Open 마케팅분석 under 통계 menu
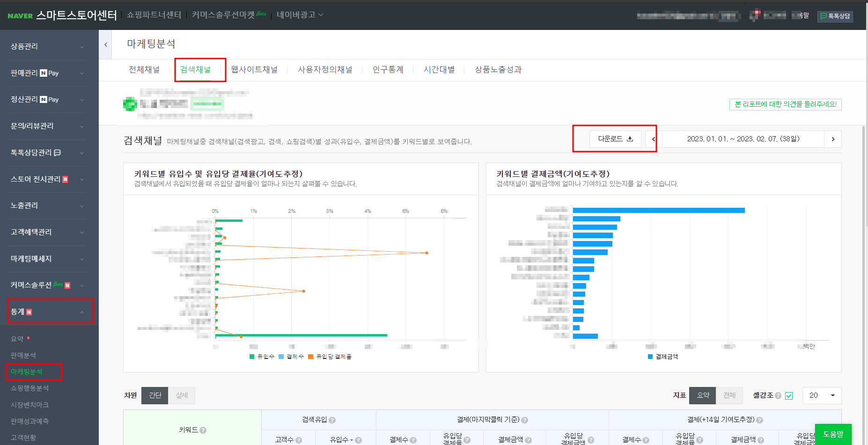Screen dimensions: 868x445 [x=27, y=372]
